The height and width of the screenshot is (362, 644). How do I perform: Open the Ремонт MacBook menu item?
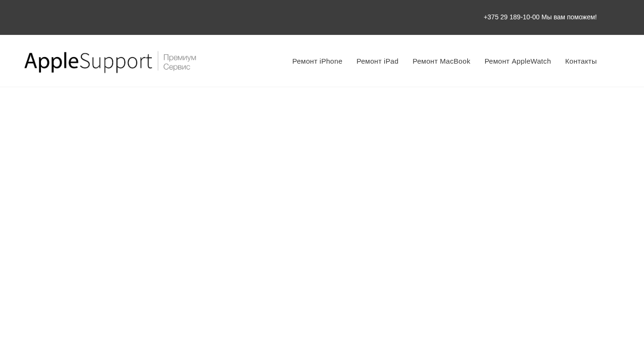tap(441, 61)
